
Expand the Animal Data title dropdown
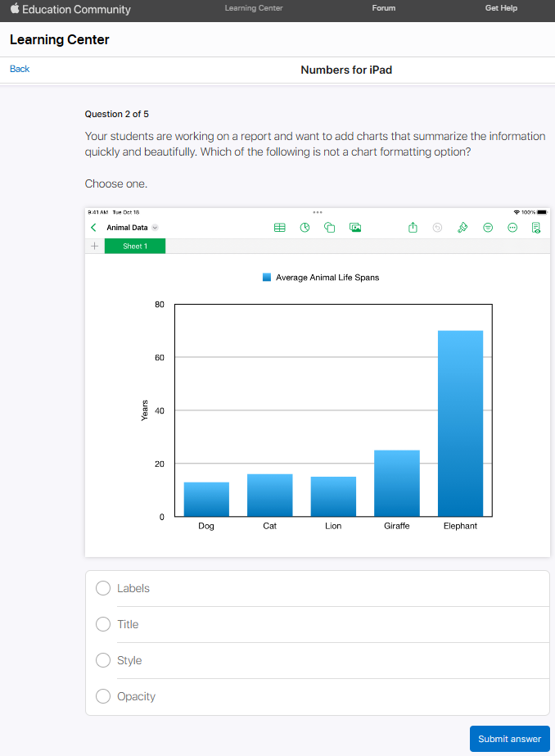pyautogui.click(x=156, y=228)
